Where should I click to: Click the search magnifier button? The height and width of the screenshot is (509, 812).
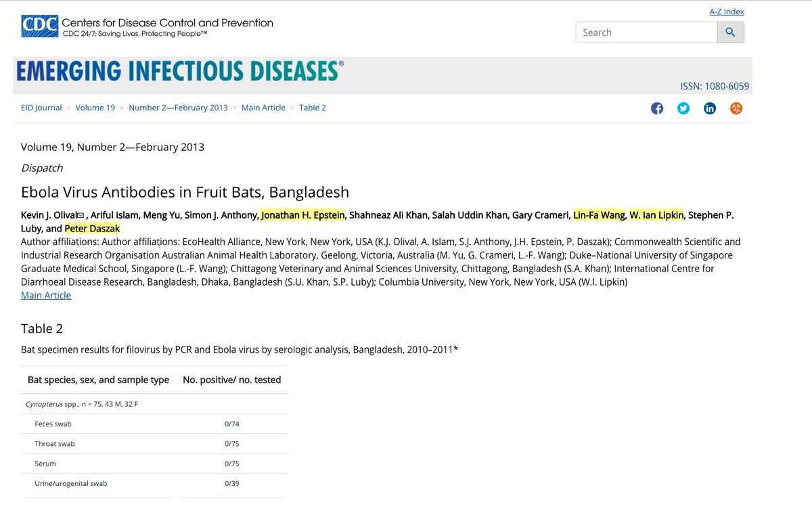coord(730,32)
